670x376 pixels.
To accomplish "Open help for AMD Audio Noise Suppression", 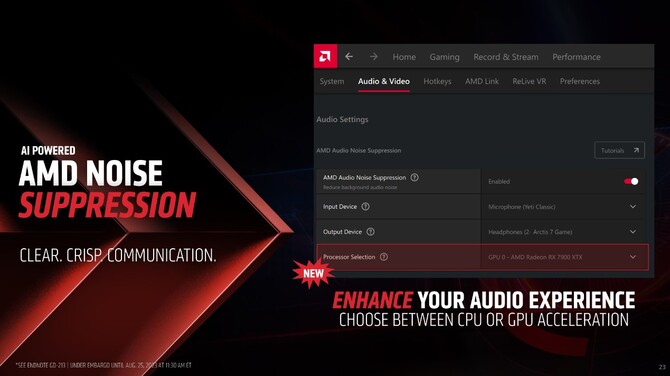I will click(414, 177).
